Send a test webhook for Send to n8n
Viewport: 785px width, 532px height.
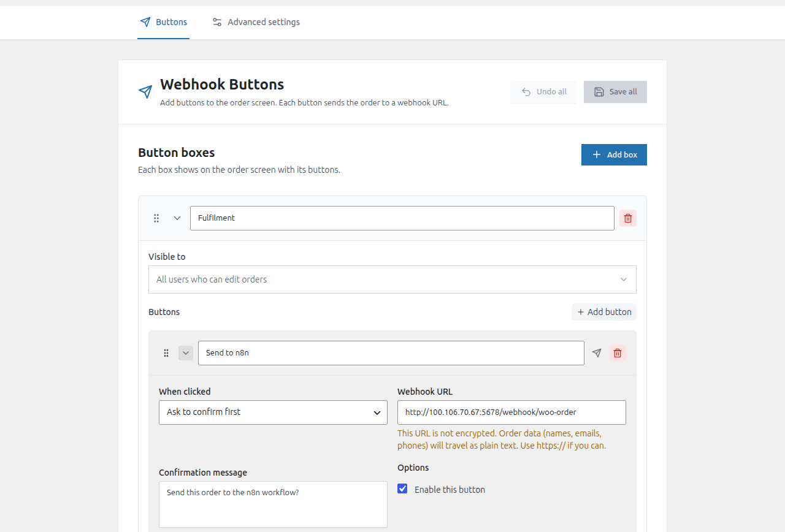coord(597,353)
